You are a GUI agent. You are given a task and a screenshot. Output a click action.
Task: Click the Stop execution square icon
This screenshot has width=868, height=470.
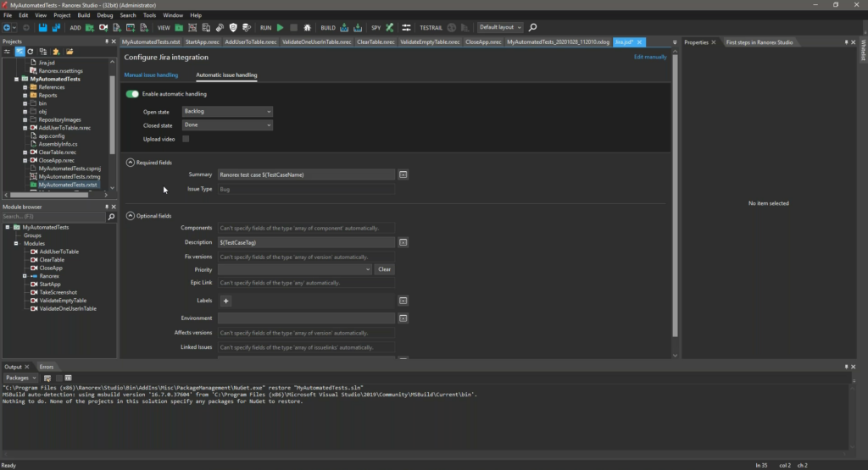pyautogui.click(x=294, y=27)
